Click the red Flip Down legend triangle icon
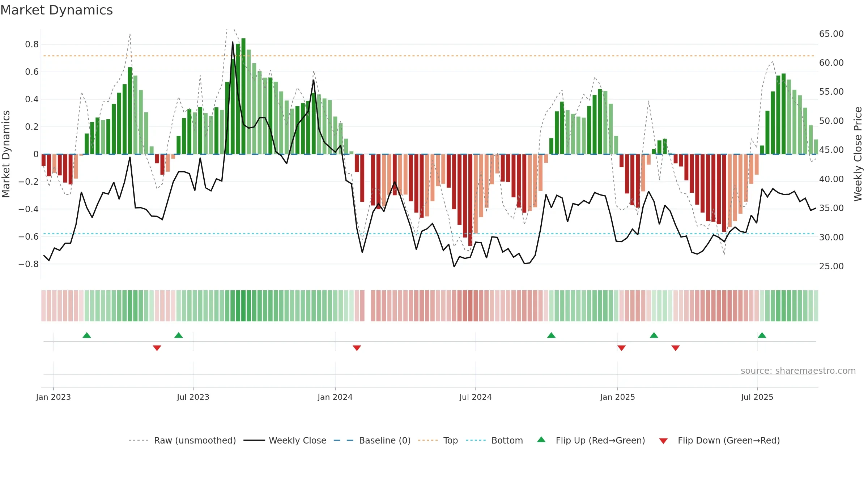This screenshot has width=868, height=488. (x=663, y=441)
